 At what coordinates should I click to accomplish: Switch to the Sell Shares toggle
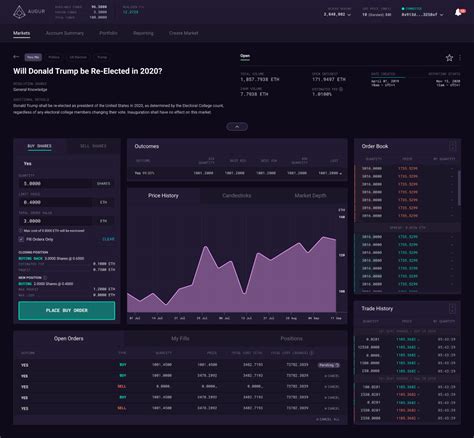pyautogui.click(x=93, y=146)
